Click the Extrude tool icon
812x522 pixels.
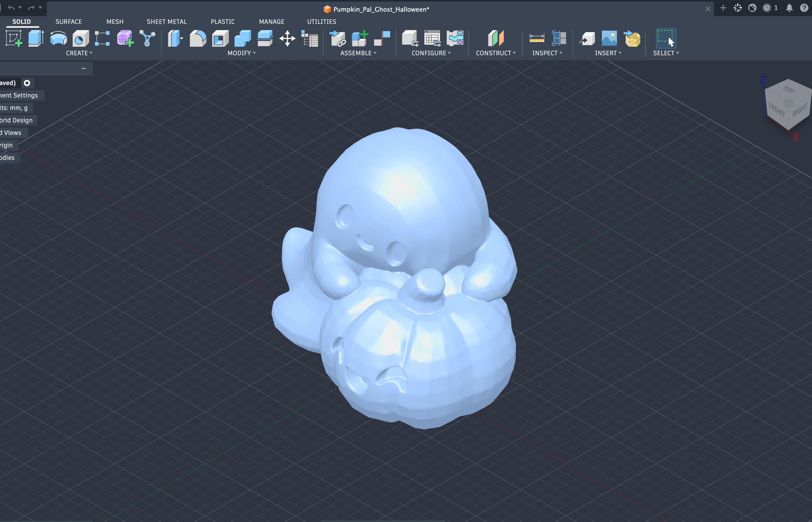(36, 38)
